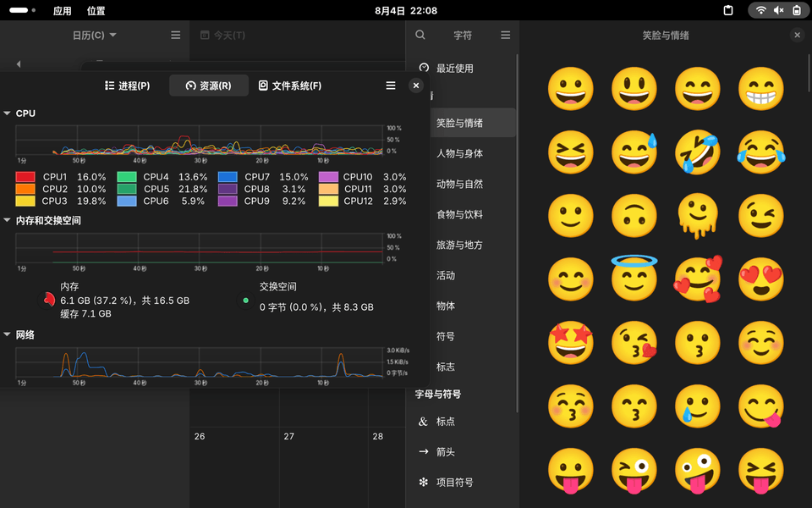Select the melting face emoji
Viewport: 812px width, 508px height.
[697, 215]
